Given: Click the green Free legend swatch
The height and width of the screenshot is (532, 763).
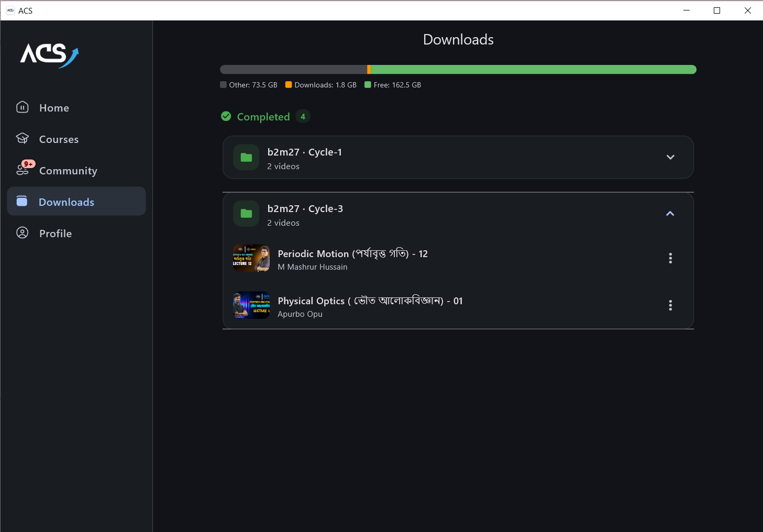Looking at the screenshot, I should 368,85.
